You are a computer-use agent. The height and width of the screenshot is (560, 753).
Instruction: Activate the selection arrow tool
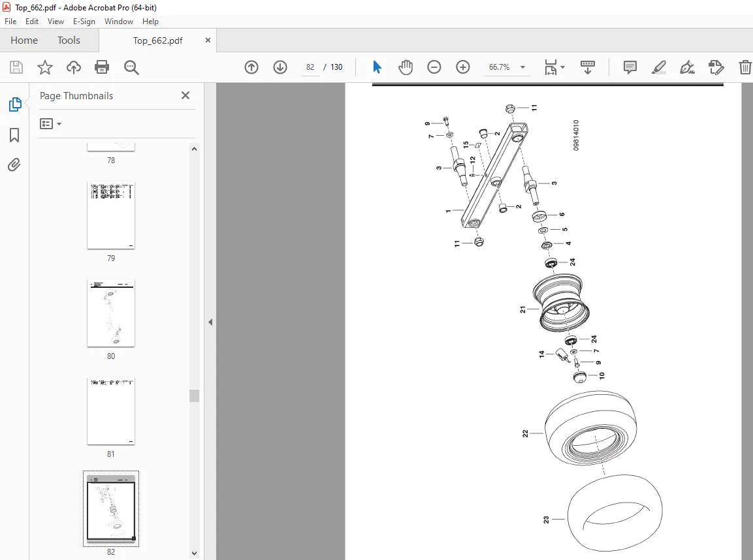pos(377,67)
